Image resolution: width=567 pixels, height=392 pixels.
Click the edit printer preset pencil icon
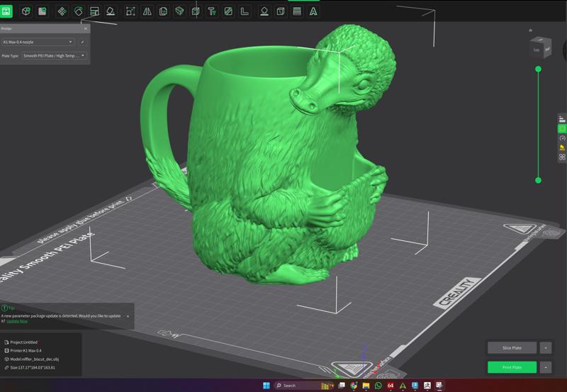point(82,42)
